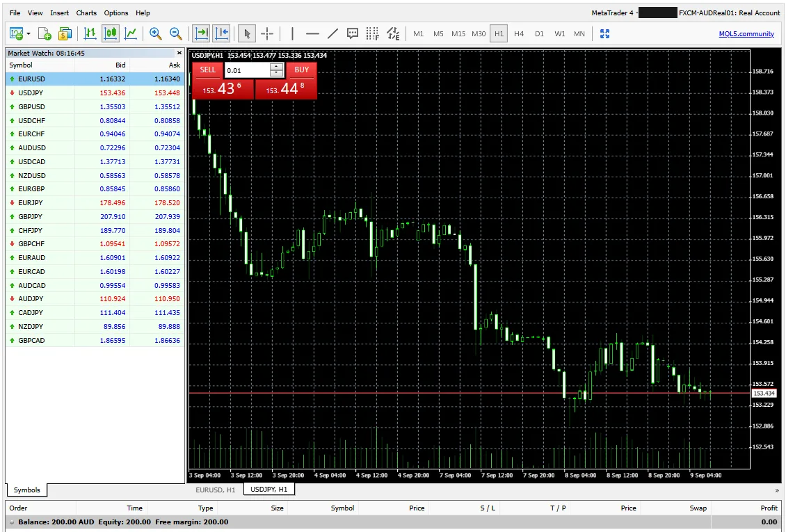This screenshot has width=786, height=532.
Task: Draw a vertical line tool
Action: coord(292,33)
